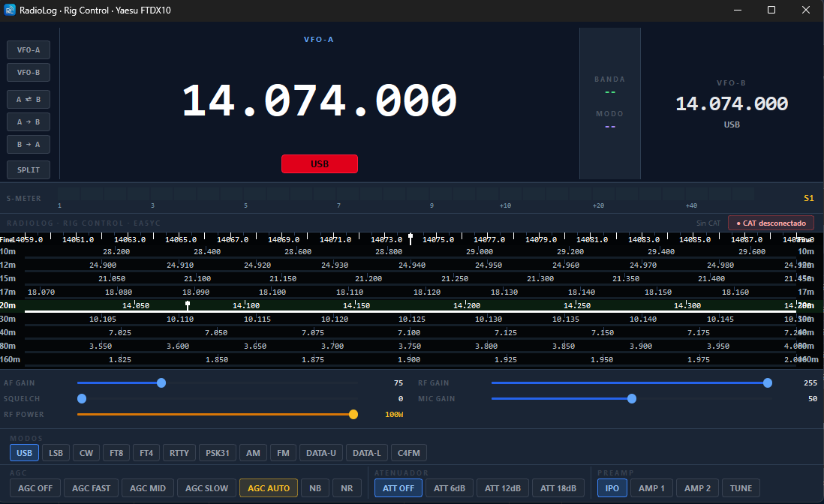The width and height of the screenshot is (824, 504).
Task: Click the red USB mode indicator
Action: pyautogui.click(x=320, y=163)
